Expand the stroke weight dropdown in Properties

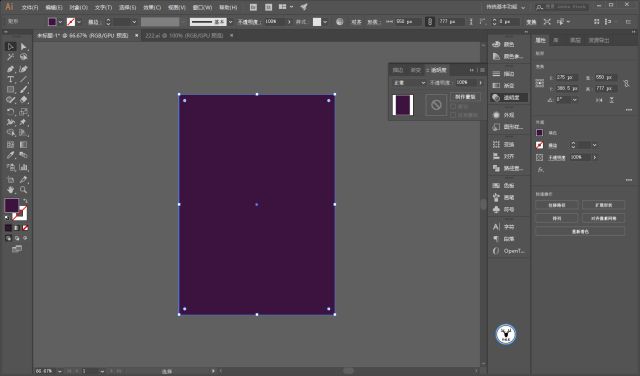pos(595,145)
